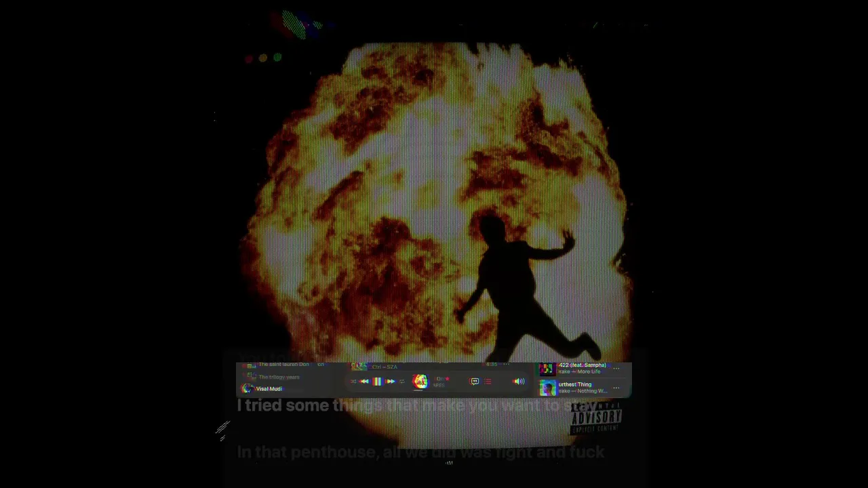Jump to lyric "I tried some things"

pyautogui.click(x=416, y=405)
